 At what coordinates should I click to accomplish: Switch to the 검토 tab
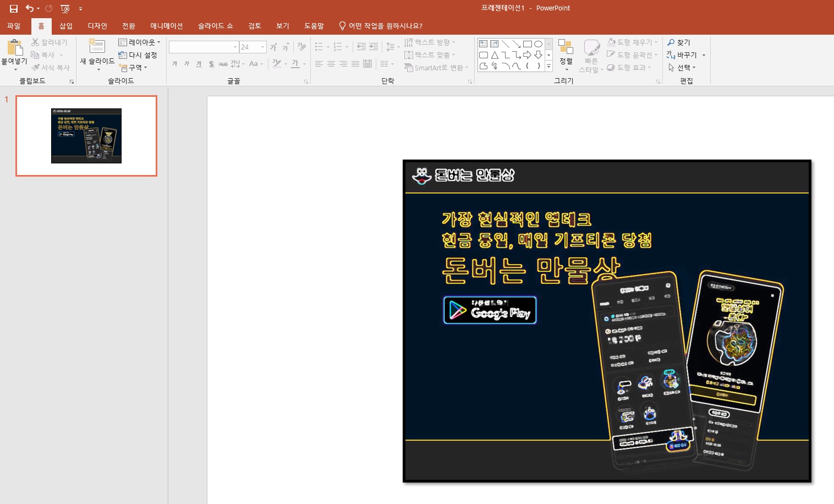255,26
